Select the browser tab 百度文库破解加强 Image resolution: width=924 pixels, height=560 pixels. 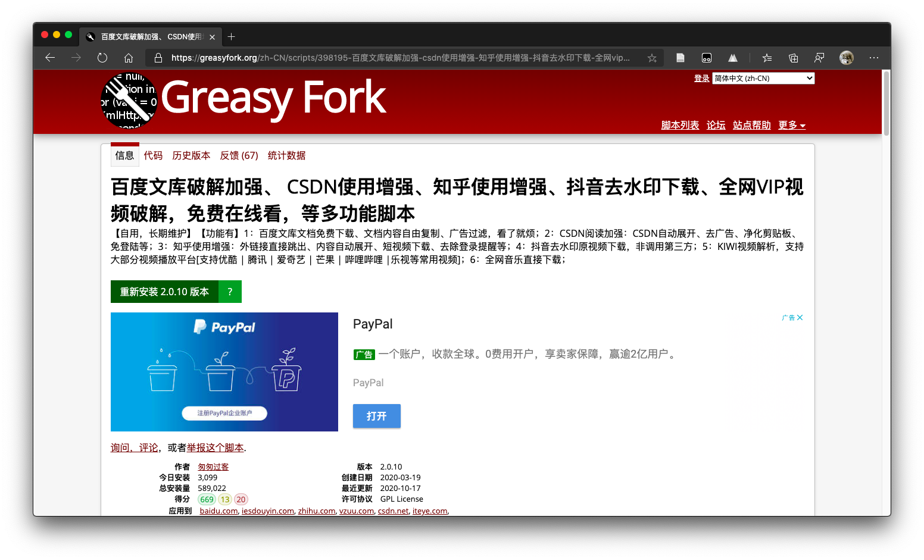point(151,37)
